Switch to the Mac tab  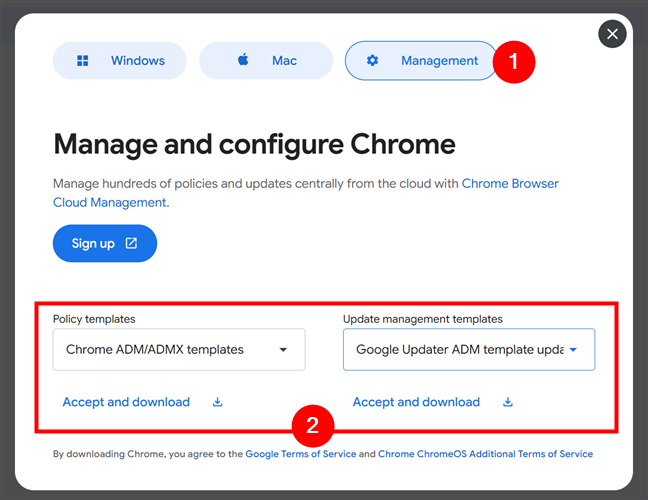[266, 61]
